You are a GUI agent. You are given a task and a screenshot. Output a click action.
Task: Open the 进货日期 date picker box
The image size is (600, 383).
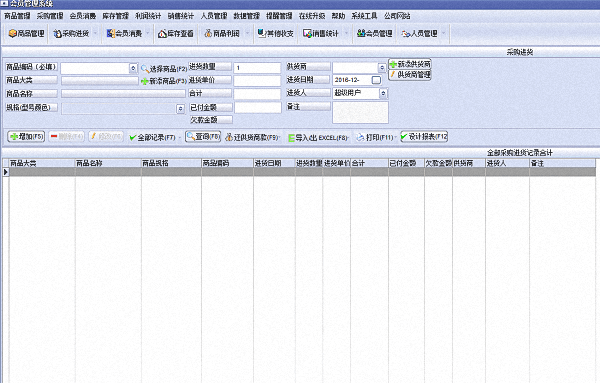pos(376,80)
